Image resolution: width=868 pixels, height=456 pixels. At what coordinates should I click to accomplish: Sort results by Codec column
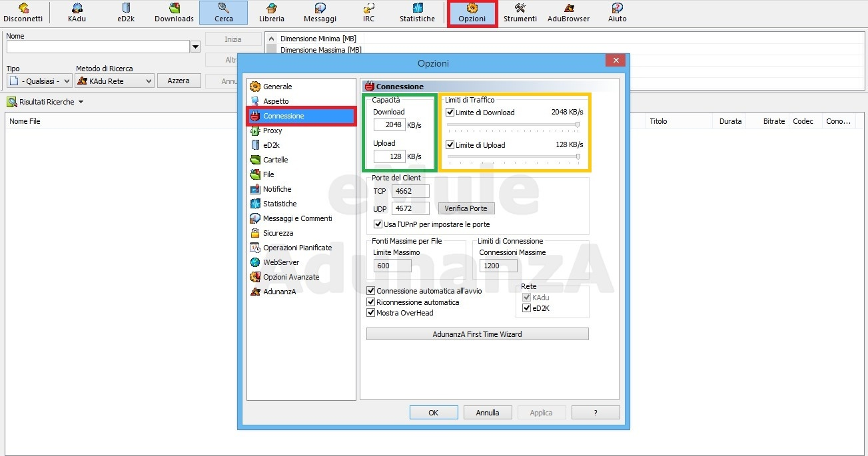coord(804,121)
